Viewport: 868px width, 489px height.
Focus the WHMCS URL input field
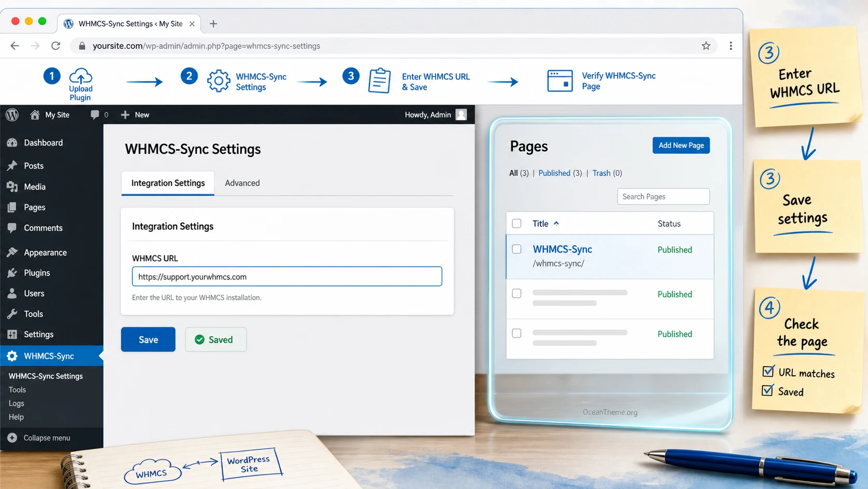point(287,276)
